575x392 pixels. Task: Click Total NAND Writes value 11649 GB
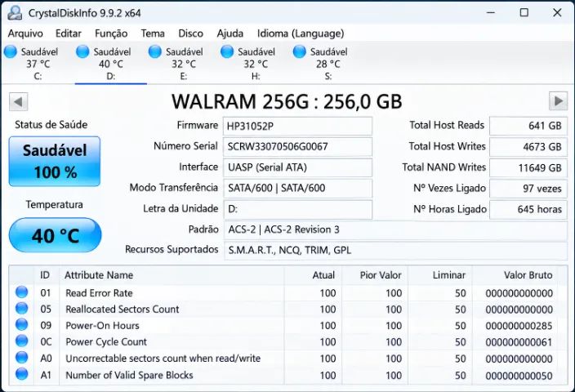tap(528, 167)
